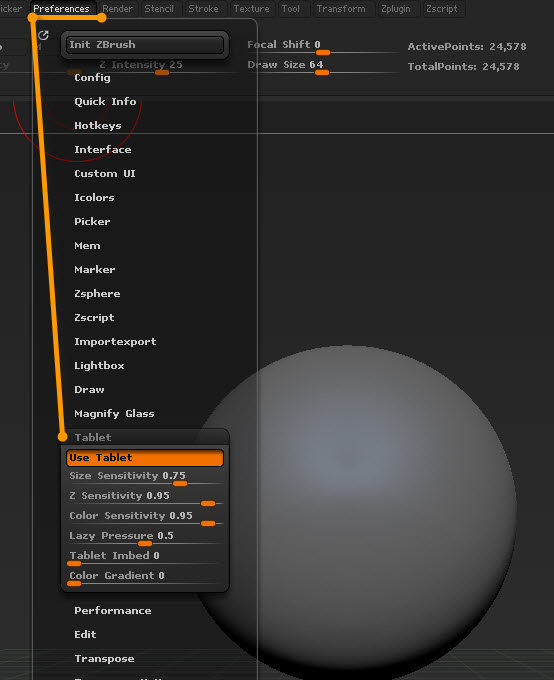Expand the Mem section

[87, 245]
